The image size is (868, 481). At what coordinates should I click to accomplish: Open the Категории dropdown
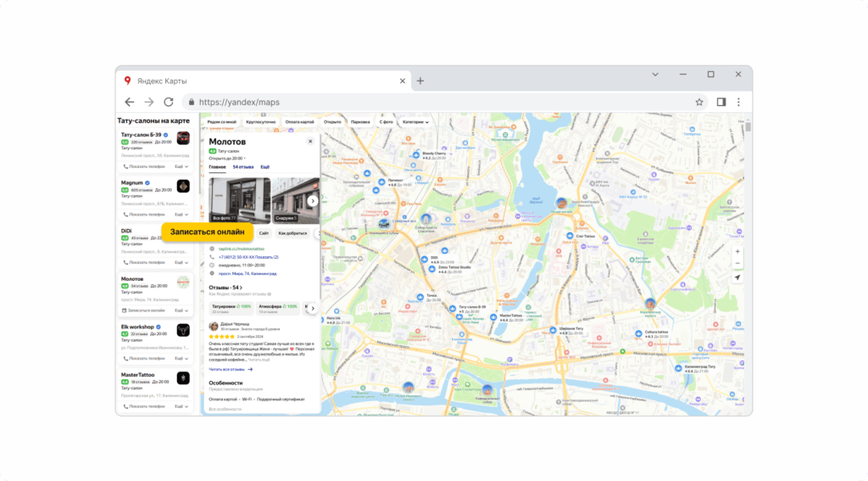point(415,122)
